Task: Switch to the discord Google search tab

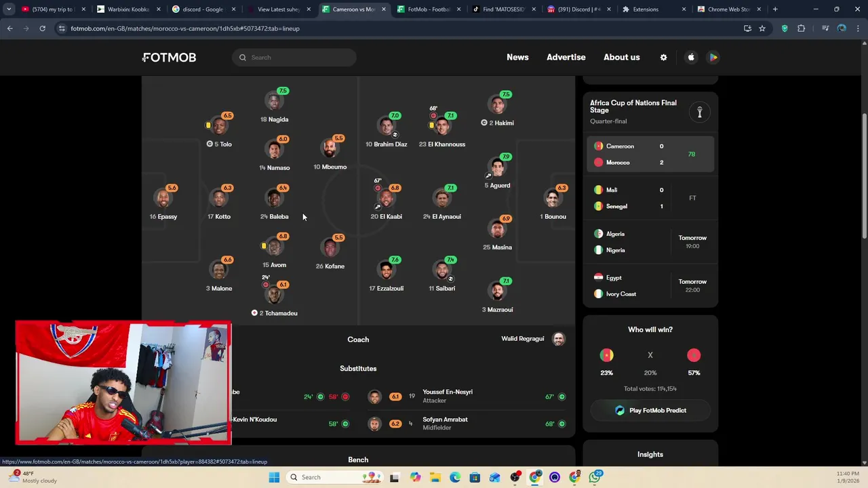Action: point(203,9)
